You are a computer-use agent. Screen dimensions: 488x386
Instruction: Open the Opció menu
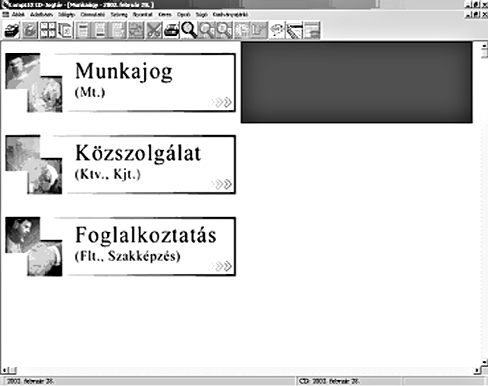184,15
